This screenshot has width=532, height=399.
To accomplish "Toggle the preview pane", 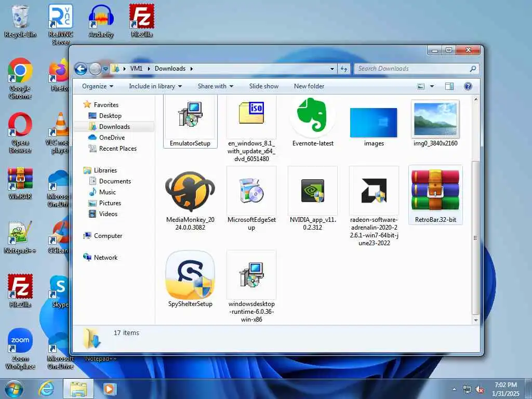I will (449, 86).
